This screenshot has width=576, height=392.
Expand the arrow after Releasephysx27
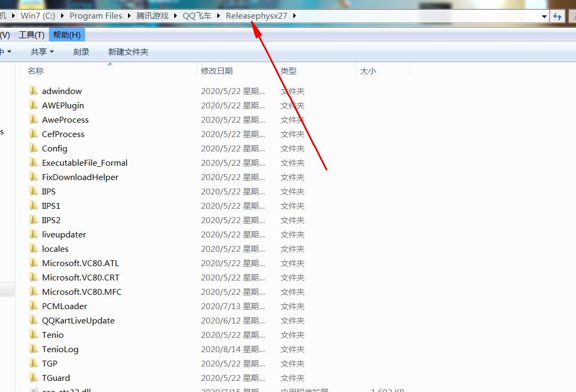(294, 16)
